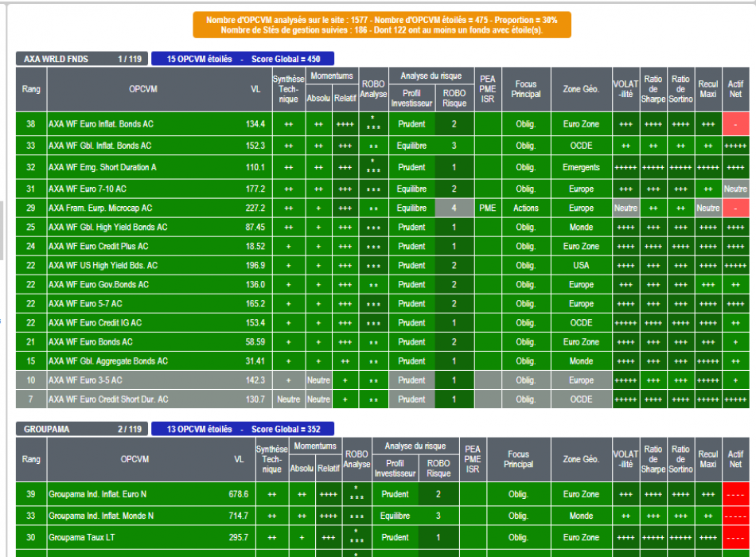
Task: Click the 15 OPCVM étoilés score badge
Action: [243, 59]
